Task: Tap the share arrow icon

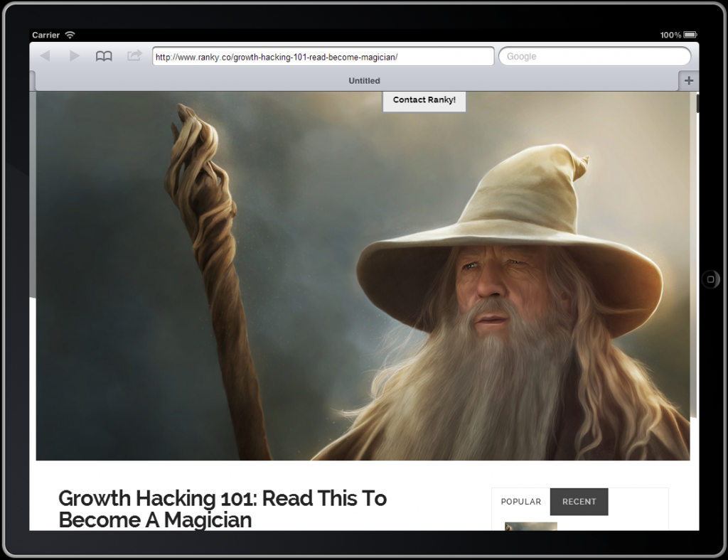Action: (x=134, y=55)
